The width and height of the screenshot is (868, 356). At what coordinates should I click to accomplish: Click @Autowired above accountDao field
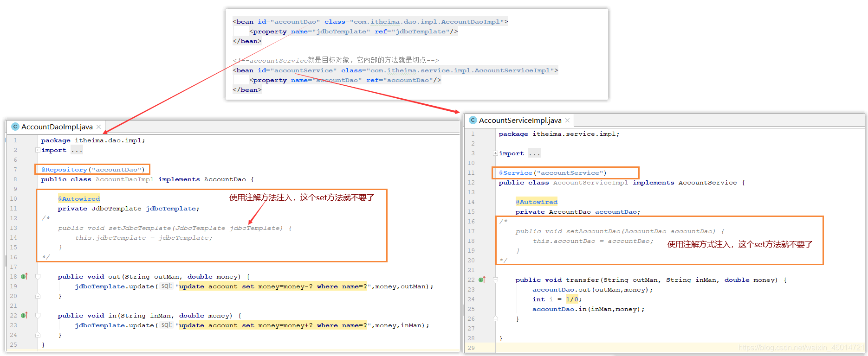pos(537,202)
